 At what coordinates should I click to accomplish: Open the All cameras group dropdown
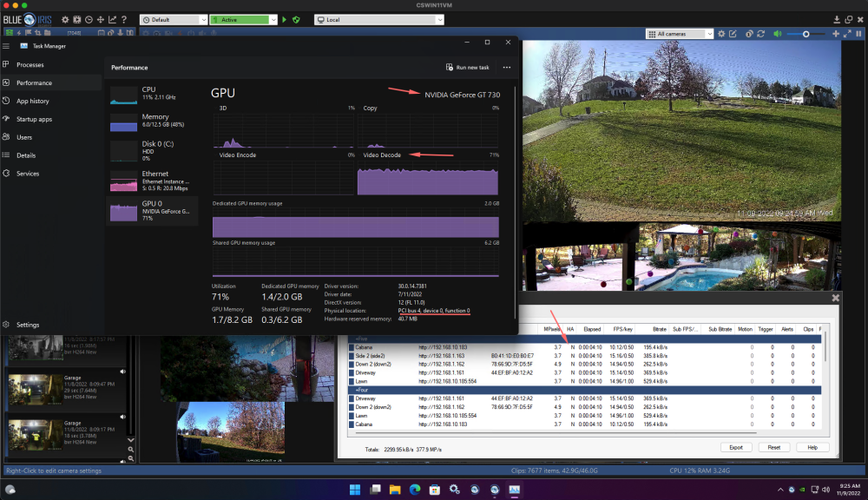[x=680, y=34]
